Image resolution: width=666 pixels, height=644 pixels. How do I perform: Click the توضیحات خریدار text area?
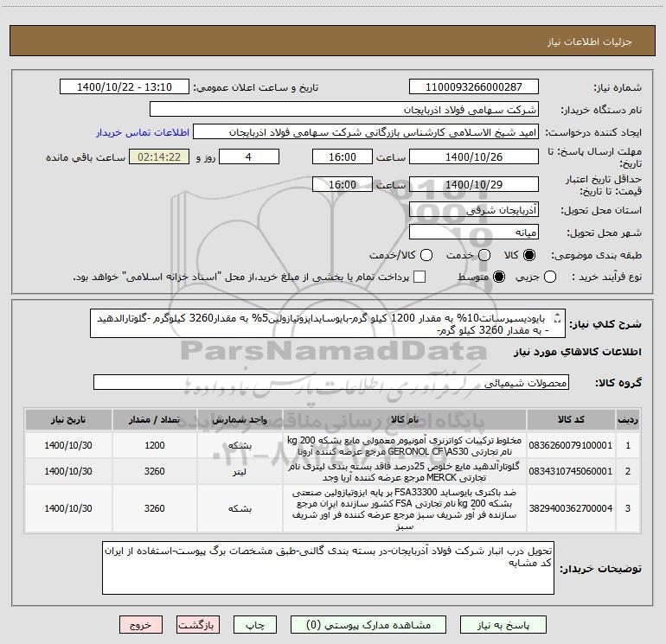pos(328,568)
